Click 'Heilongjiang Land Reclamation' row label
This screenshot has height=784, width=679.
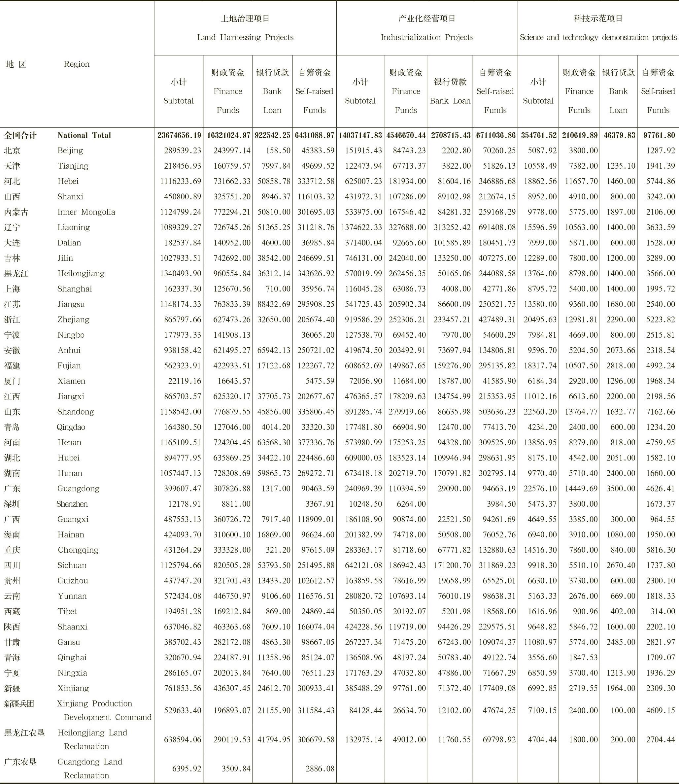(92, 740)
